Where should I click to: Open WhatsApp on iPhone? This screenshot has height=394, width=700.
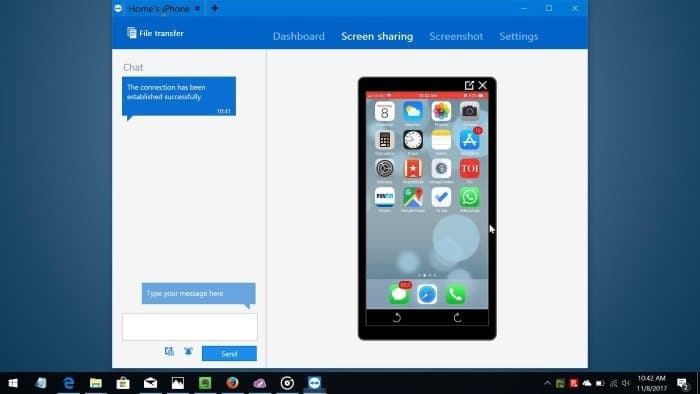[x=470, y=197]
